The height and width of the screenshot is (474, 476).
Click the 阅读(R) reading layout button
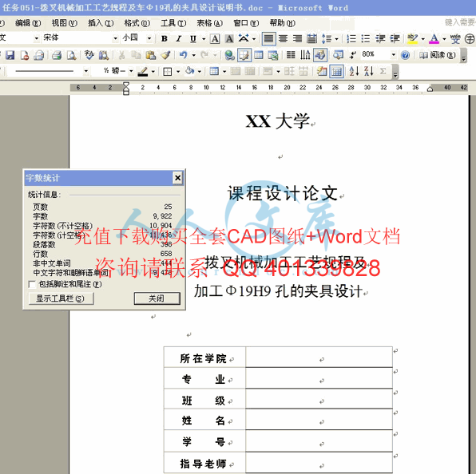[x=437, y=55]
